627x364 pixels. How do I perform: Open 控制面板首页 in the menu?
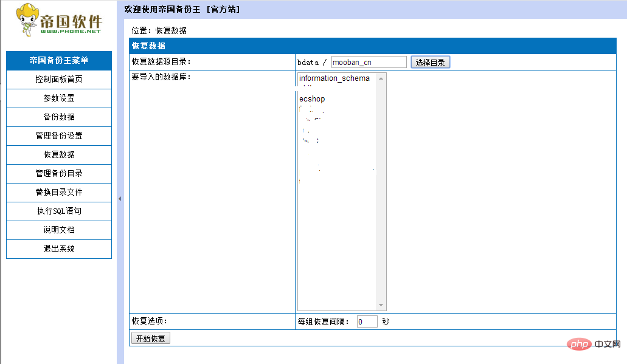pyautogui.click(x=59, y=79)
